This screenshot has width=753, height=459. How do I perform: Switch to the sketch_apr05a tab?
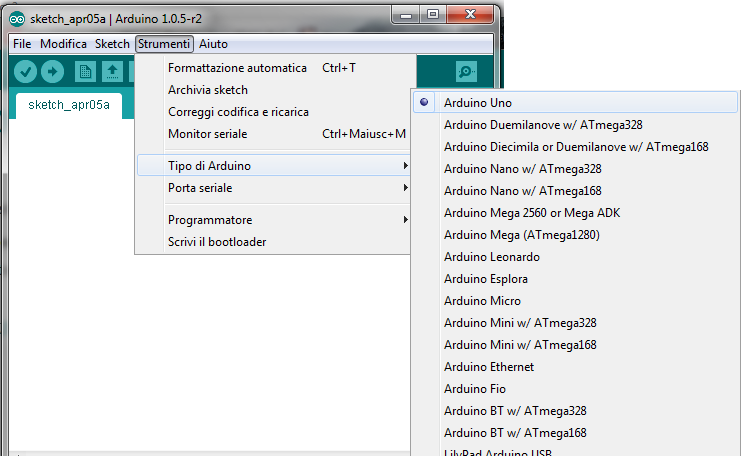click(x=69, y=105)
